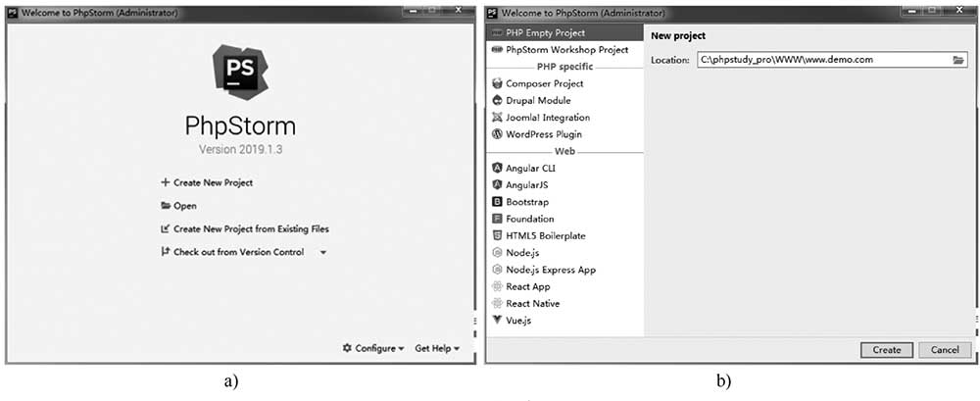Click the Cancel button

click(x=945, y=350)
